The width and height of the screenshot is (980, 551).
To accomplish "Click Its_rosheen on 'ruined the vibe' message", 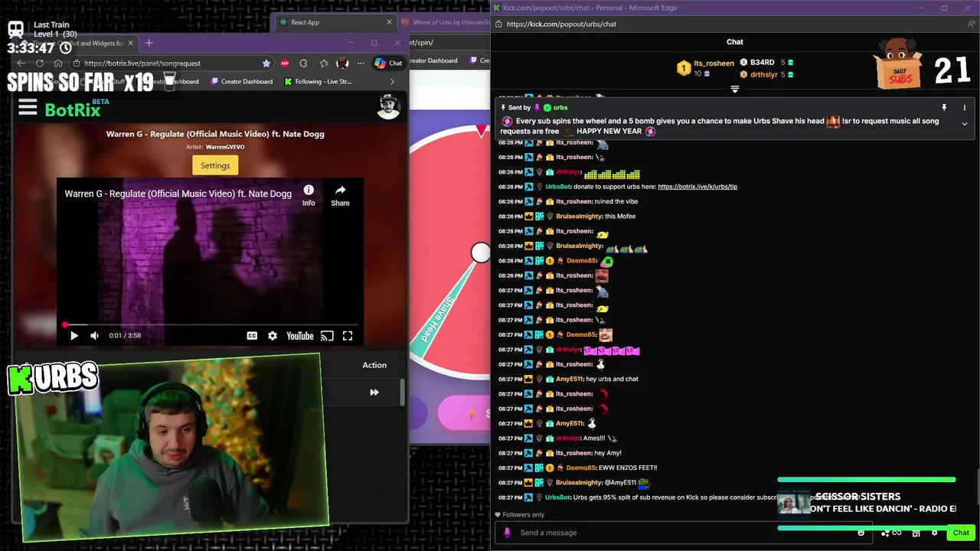I will (574, 202).
